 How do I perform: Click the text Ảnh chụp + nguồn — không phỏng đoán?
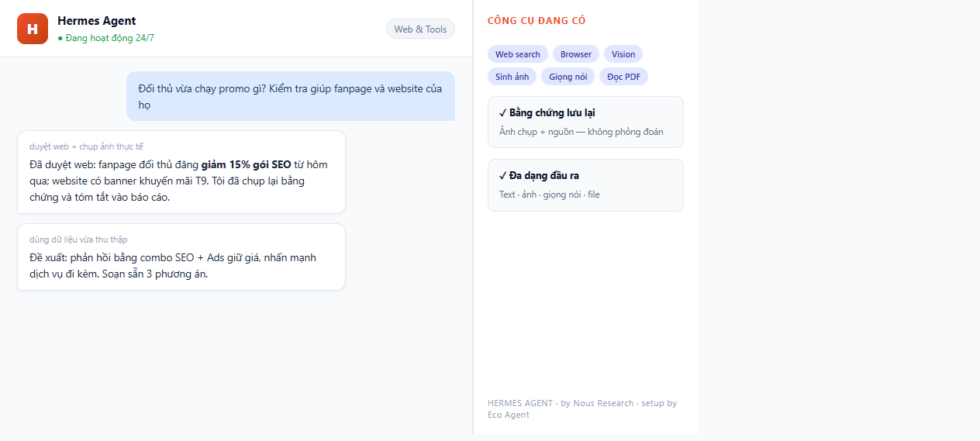click(x=581, y=132)
